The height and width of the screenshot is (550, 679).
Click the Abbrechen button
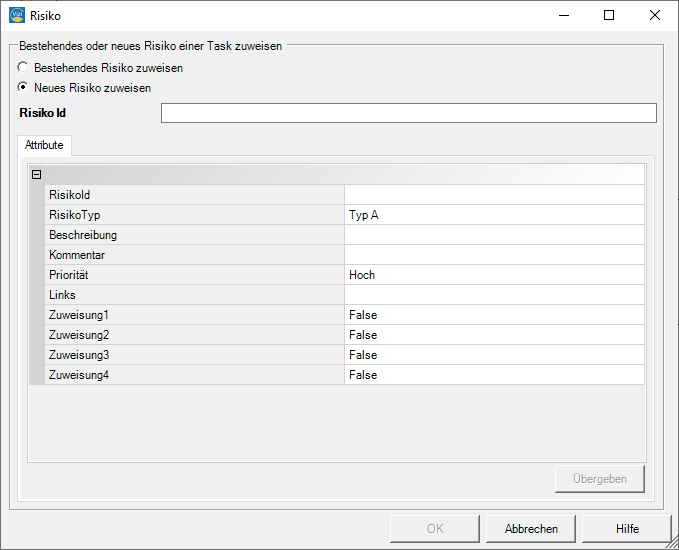(x=531, y=529)
